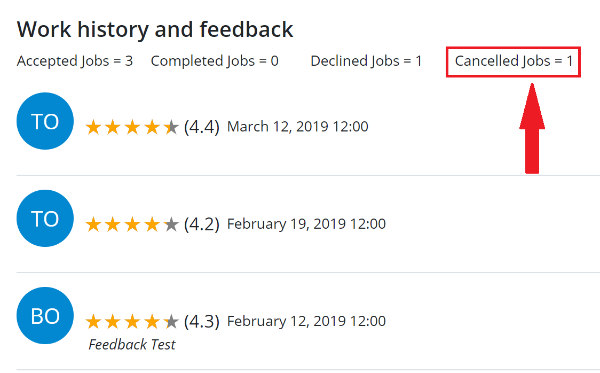Click the March 12, 2019 12:00 date

click(x=298, y=127)
